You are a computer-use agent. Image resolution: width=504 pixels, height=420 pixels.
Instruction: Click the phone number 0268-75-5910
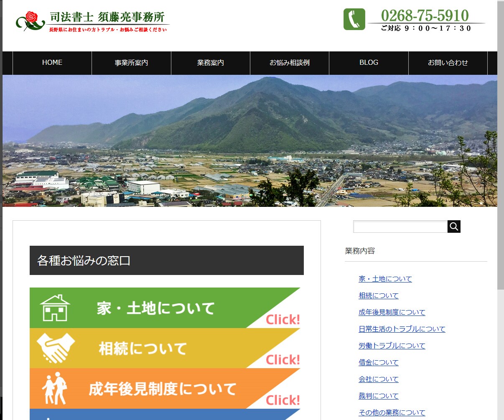(x=425, y=15)
